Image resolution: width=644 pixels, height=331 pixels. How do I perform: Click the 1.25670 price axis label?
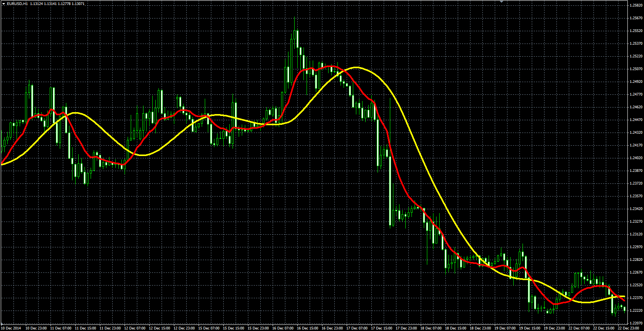coord(636,18)
